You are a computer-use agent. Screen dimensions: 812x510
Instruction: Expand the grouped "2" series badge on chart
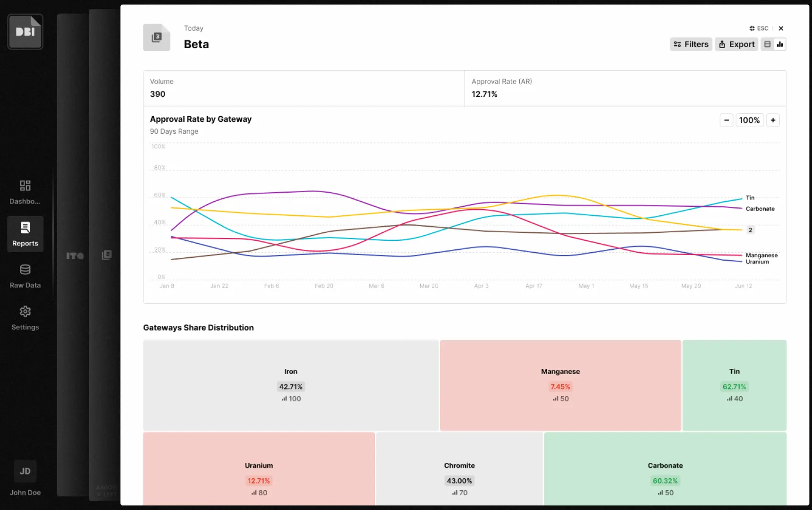[750, 230]
